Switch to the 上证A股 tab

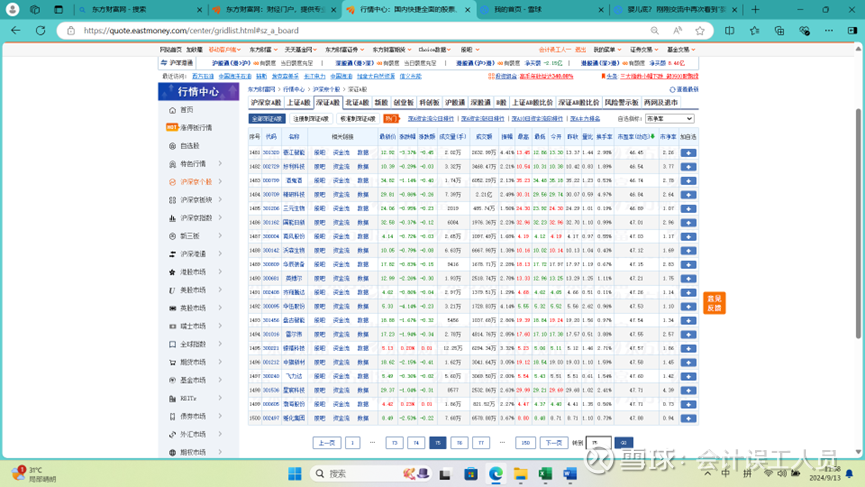click(298, 103)
